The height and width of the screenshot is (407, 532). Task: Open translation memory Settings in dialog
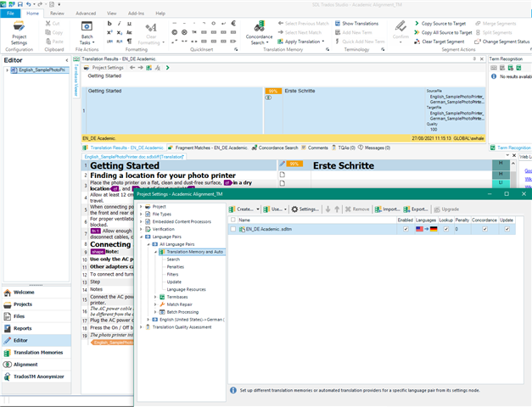click(304, 209)
